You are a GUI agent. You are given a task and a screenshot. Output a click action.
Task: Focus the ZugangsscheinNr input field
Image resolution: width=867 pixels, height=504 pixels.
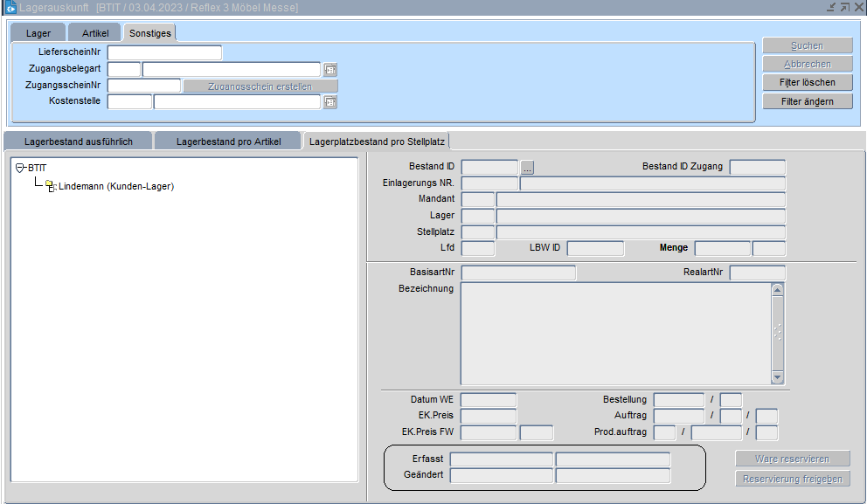[144, 86]
